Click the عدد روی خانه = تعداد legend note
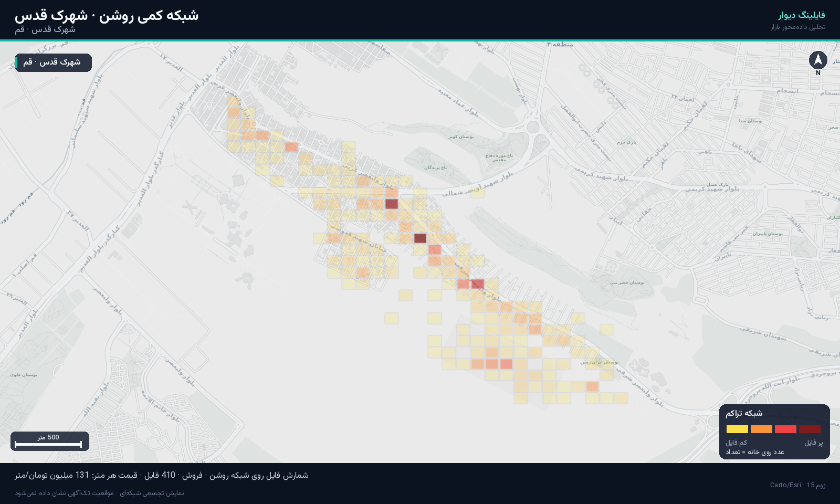 click(755, 452)
